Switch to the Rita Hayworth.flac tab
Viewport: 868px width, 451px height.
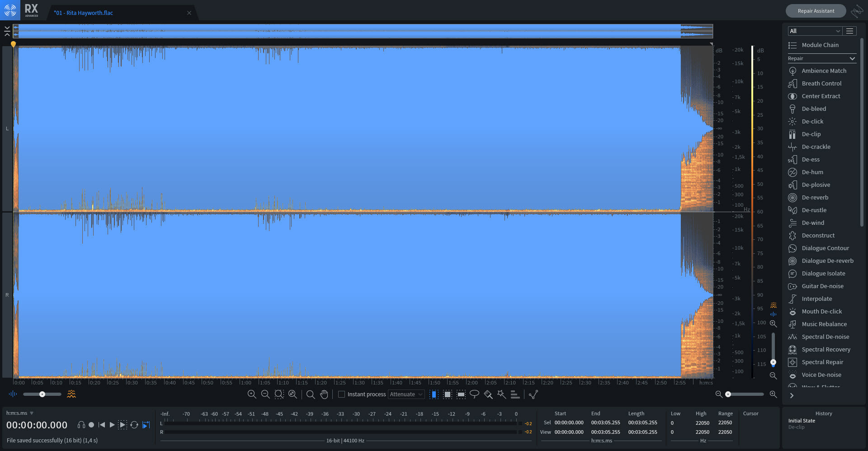pyautogui.click(x=84, y=13)
